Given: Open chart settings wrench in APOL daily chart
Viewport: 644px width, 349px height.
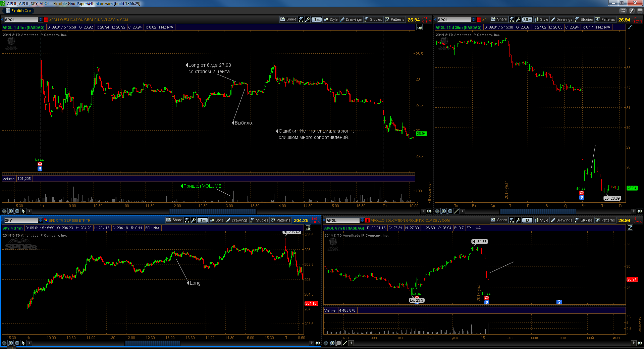Looking at the screenshot, I should [x=518, y=220].
